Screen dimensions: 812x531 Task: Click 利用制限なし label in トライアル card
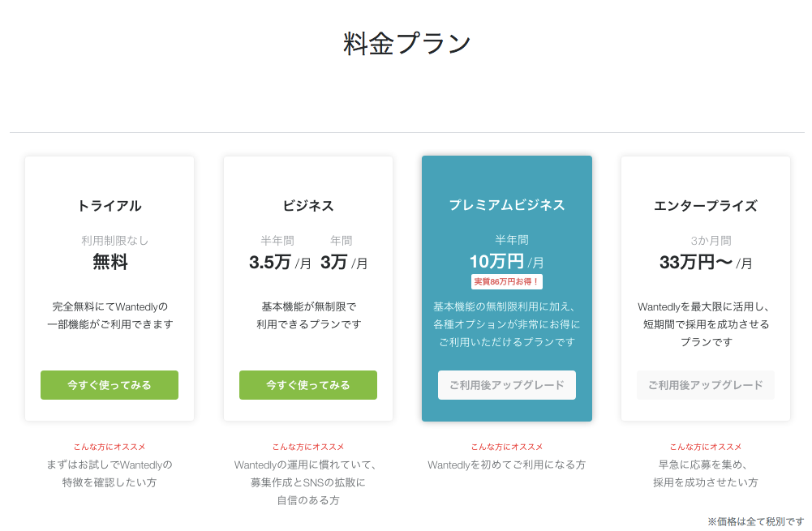[x=115, y=240]
